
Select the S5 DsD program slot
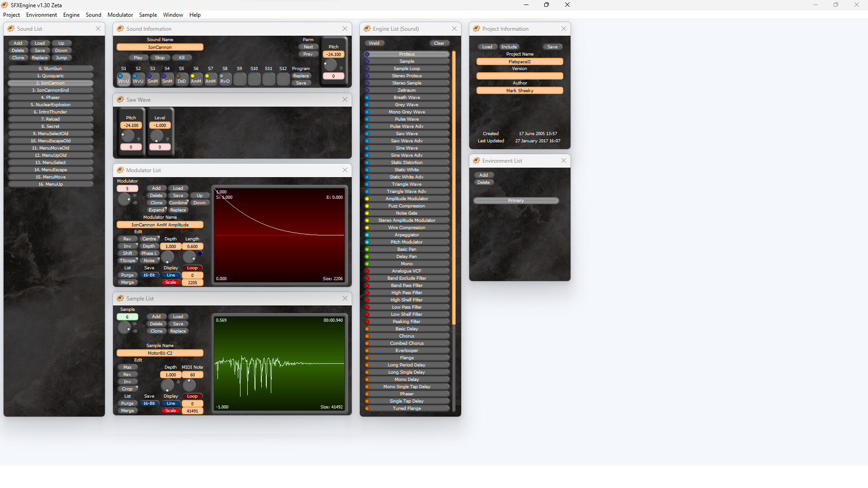coord(182,80)
